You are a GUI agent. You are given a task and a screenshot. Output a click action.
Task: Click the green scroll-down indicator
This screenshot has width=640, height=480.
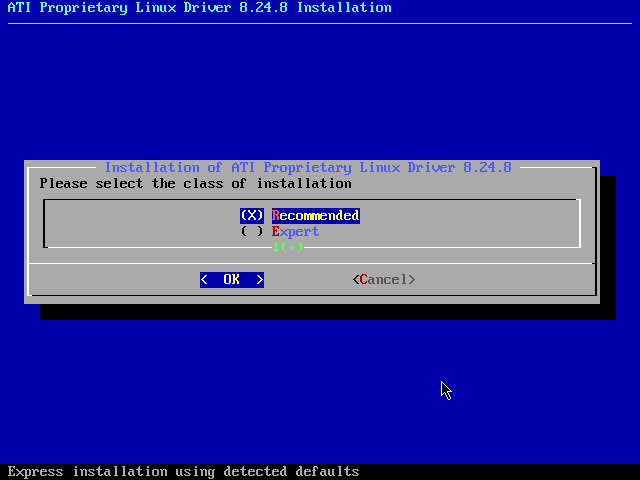pos(288,247)
